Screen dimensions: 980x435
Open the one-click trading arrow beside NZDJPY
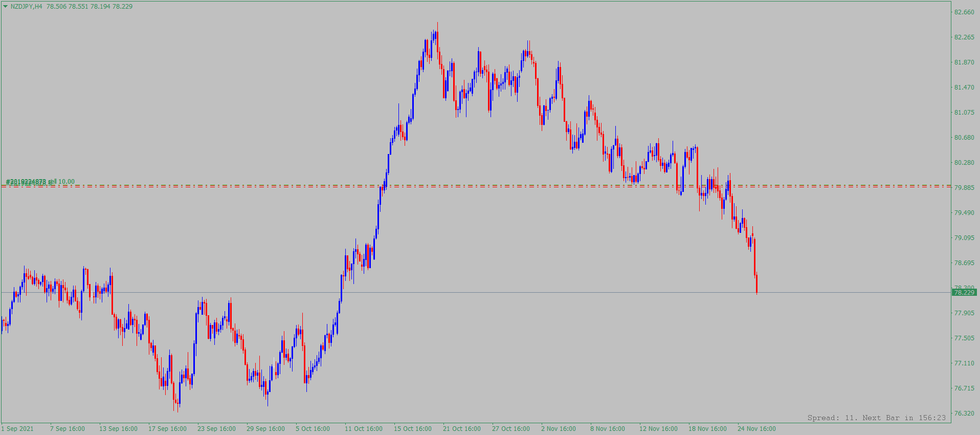coord(6,7)
